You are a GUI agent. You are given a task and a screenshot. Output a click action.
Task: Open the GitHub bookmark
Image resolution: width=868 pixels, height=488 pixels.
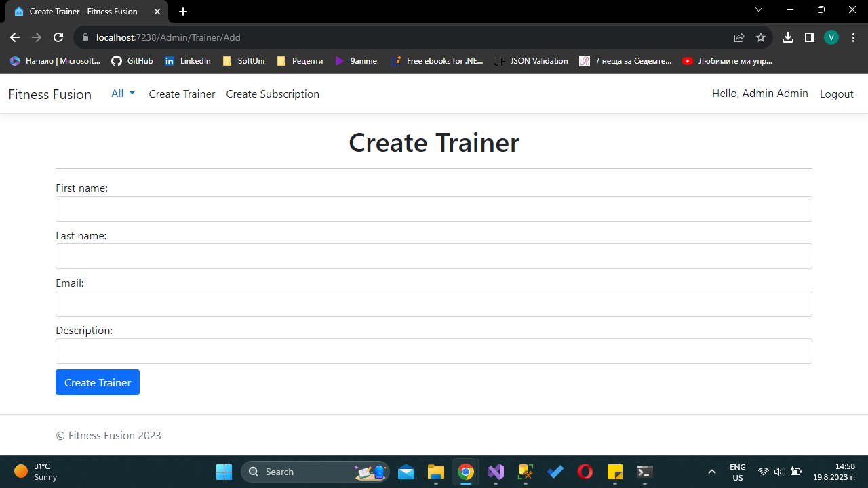(132, 60)
